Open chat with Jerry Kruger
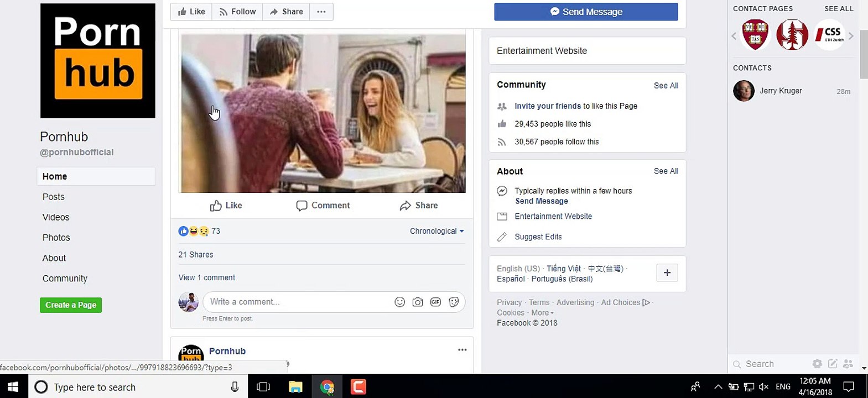868x398 pixels. [792, 91]
